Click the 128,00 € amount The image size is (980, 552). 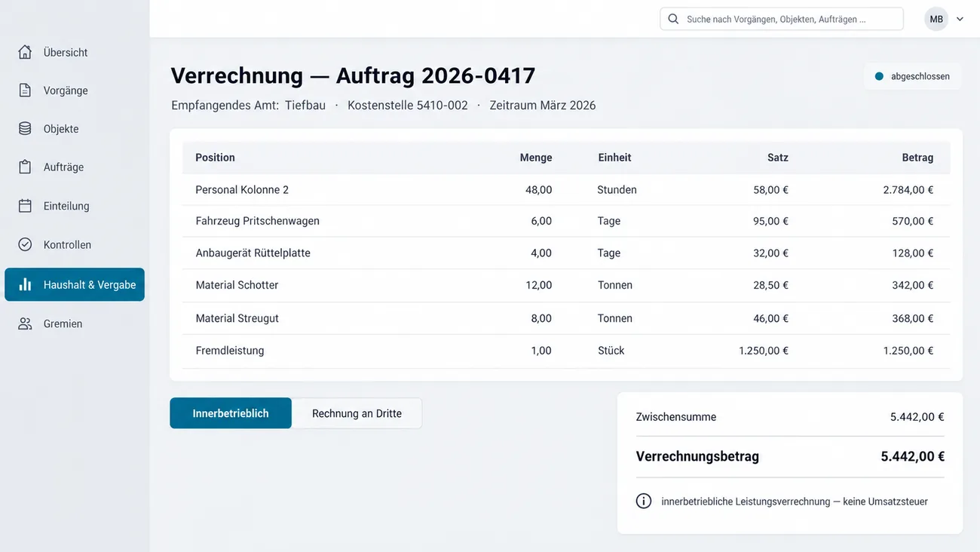click(x=913, y=253)
